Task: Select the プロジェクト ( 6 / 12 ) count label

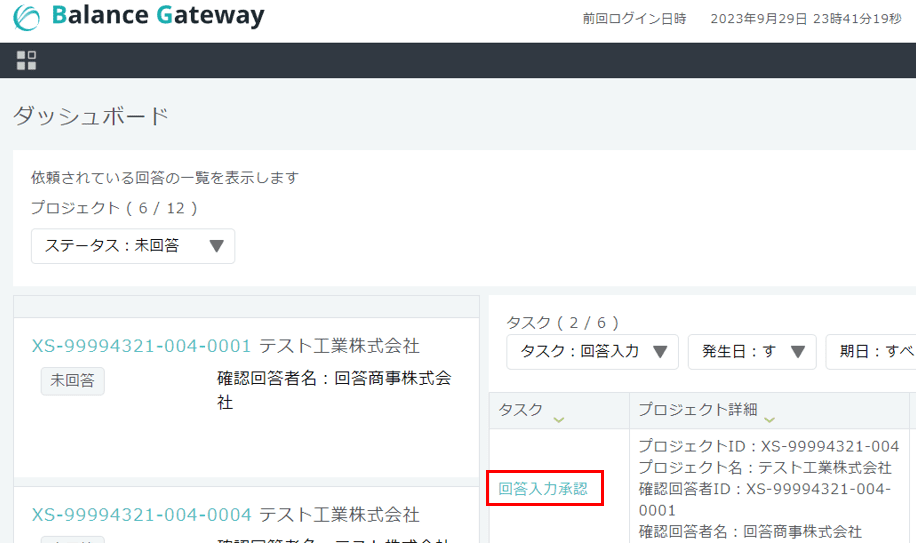Action: coord(114,208)
